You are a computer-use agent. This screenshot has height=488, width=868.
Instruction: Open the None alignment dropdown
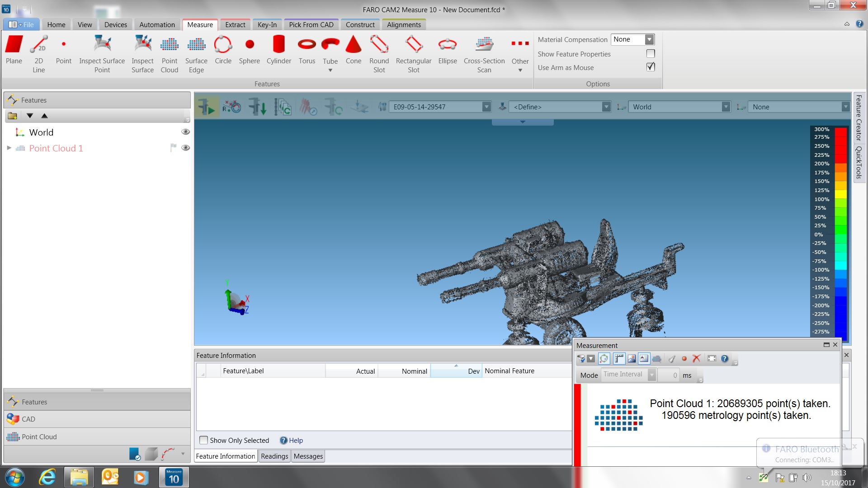pyautogui.click(x=845, y=107)
